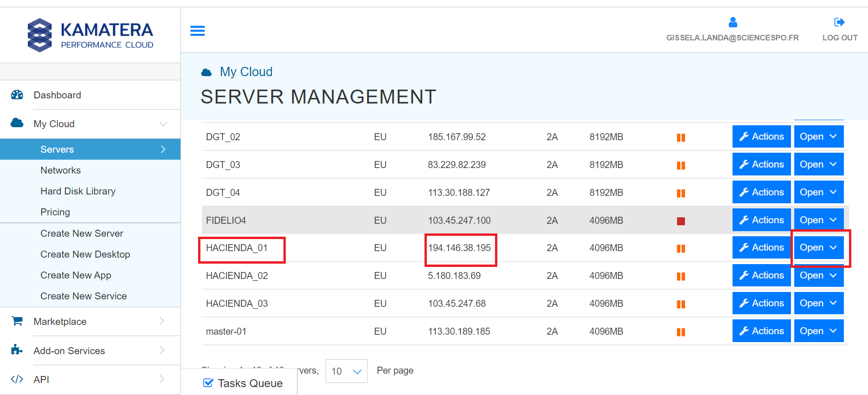Image resolution: width=868 pixels, height=395 pixels.
Task: Click the pause status icon for DGT_02
Action: 681,137
